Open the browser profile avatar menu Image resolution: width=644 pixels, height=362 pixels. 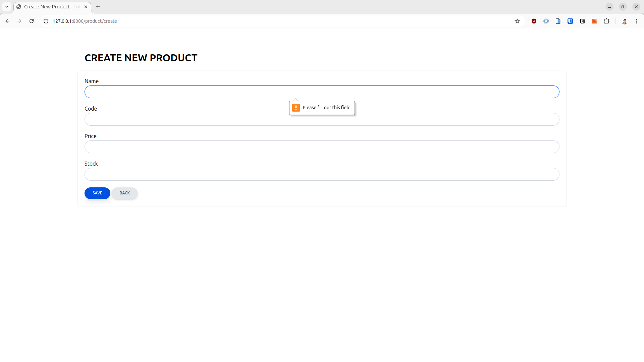tap(625, 21)
